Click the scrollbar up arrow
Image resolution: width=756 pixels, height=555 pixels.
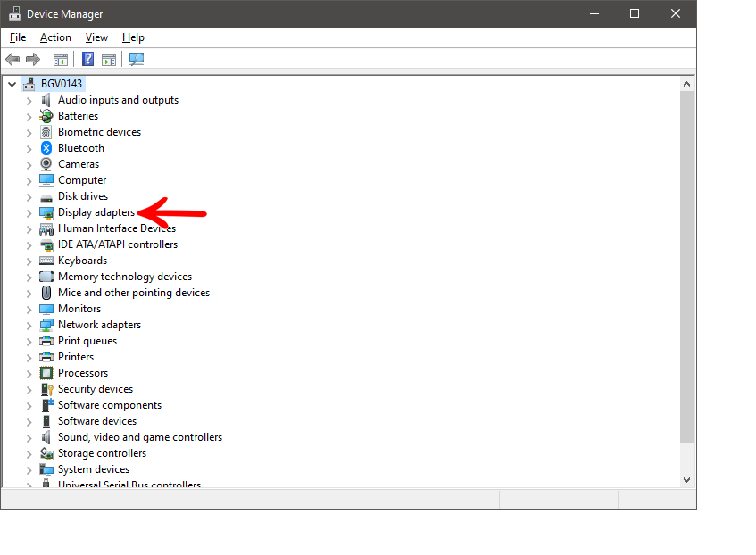point(686,85)
